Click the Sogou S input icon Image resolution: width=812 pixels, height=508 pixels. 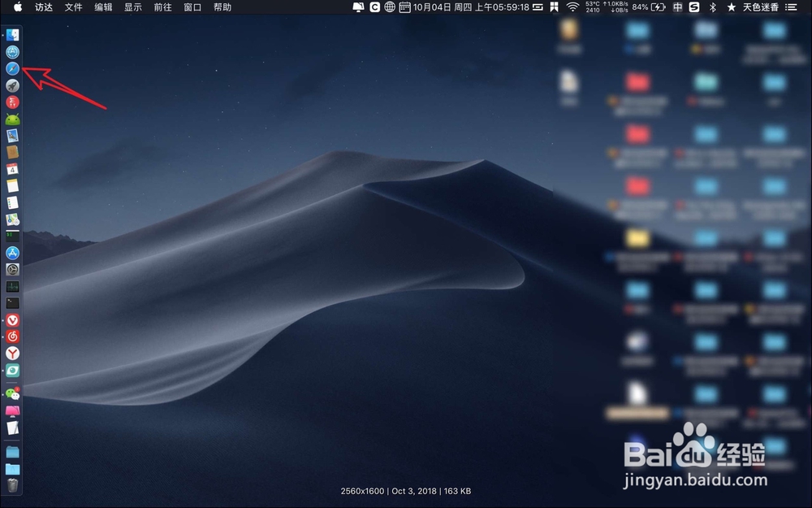694,7
